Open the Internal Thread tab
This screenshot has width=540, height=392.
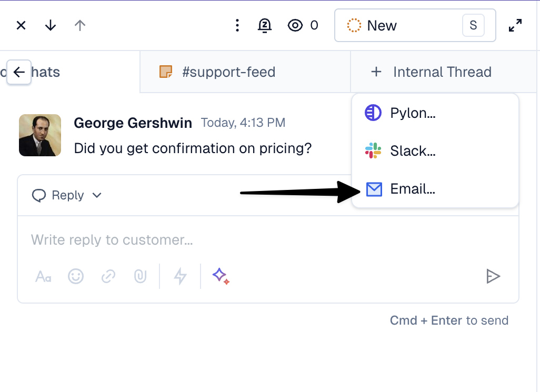[432, 72]
